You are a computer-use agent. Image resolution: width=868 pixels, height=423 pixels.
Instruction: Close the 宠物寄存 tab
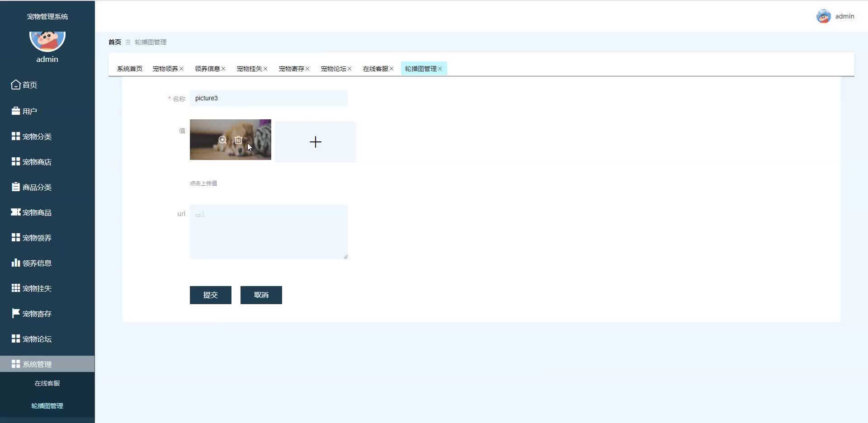(307, 69)
